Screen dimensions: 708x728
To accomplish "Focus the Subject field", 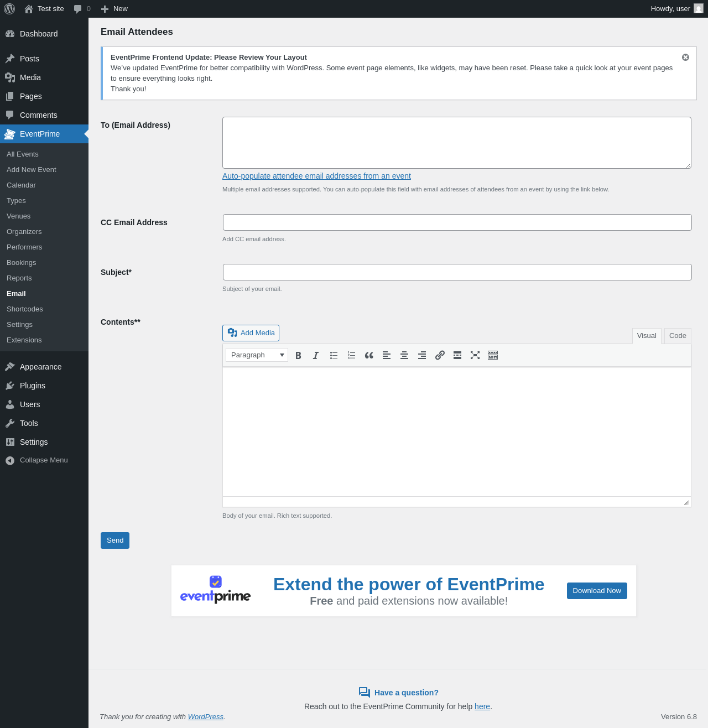I will 457,272.
